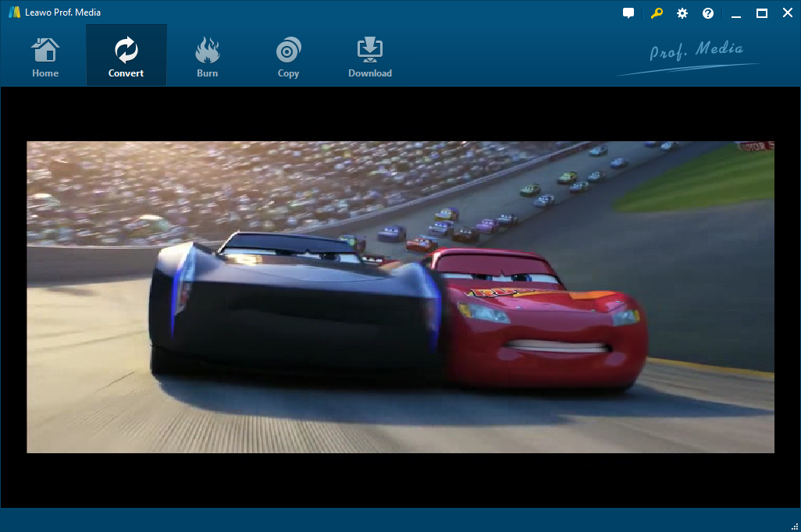
Task: Open the Home module
Action: 45,56
